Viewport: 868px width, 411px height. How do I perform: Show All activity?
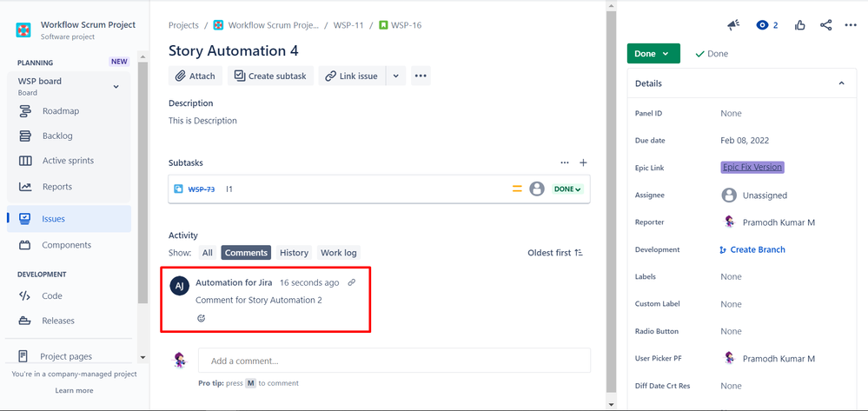207,253
